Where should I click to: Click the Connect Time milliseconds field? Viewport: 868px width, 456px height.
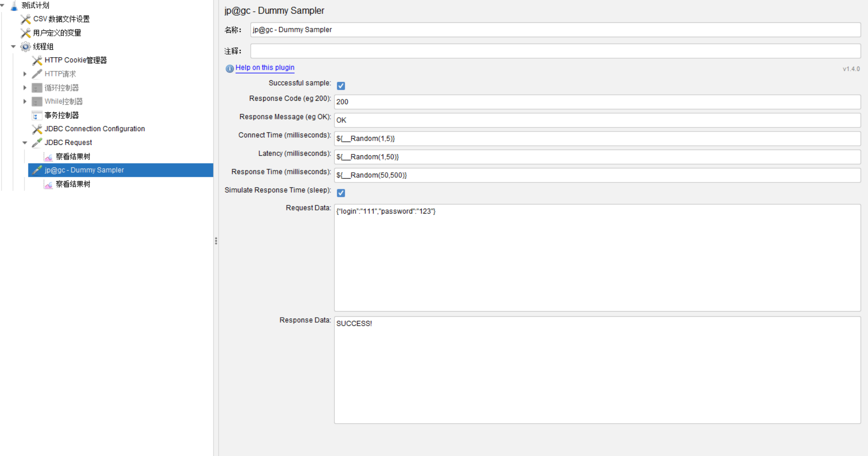pyautogui.click(x=597, y=138)
